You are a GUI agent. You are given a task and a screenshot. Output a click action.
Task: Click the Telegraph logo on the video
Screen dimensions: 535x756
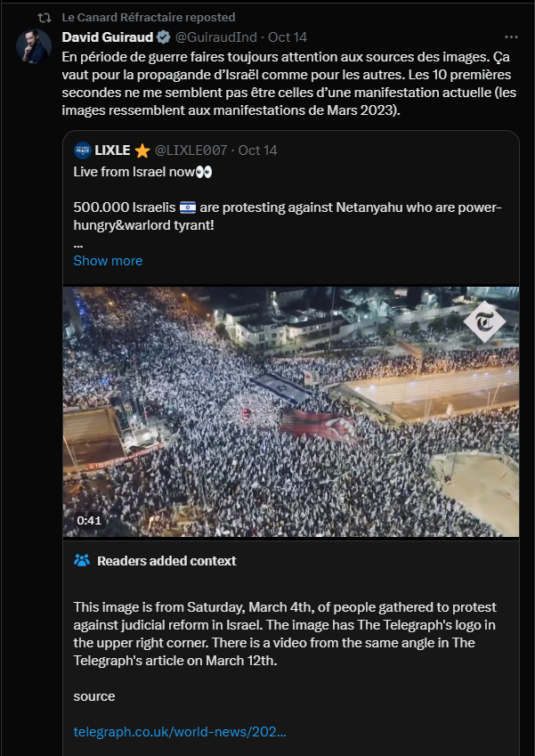click(x=484, y=323)
